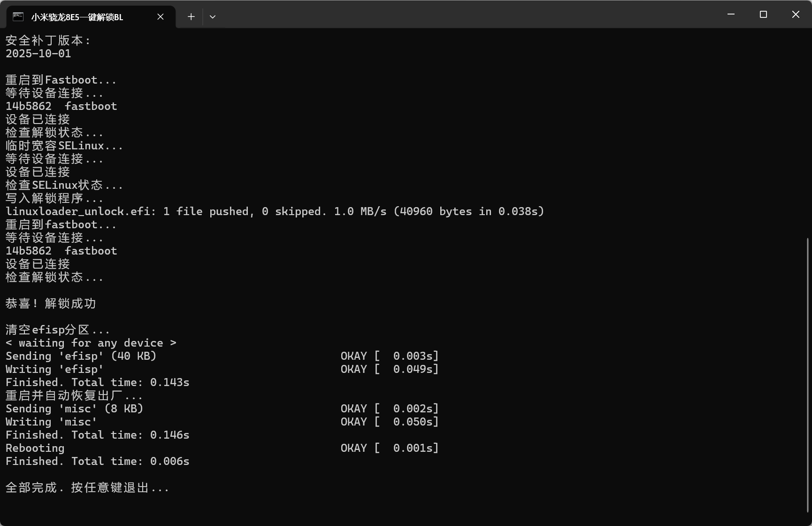812x526 pixels.
Task: Click the terminal icon in the tab
Action: tap(18, 17)
